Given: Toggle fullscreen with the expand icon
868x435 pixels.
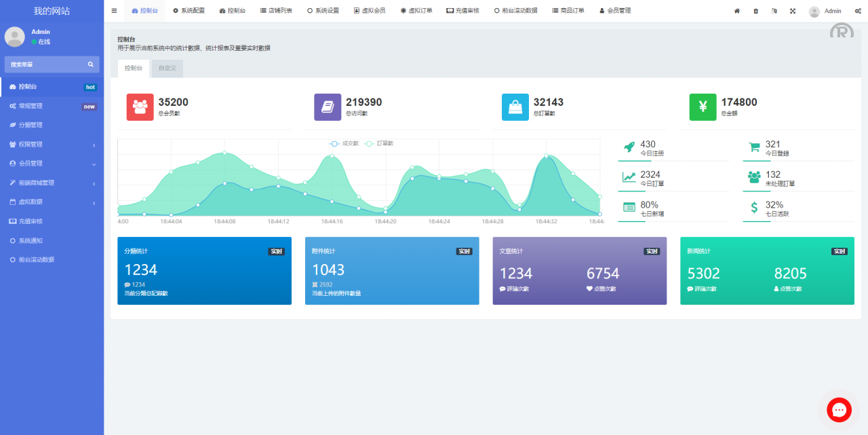Looking at the screenshot, I should point(793,11).
